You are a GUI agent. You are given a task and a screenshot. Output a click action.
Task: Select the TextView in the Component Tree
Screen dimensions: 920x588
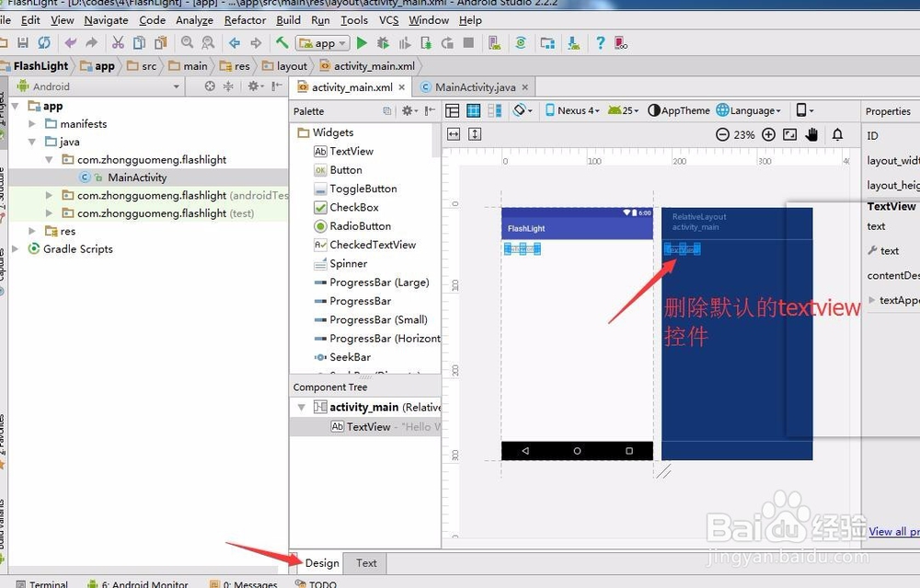pos(366,426)
